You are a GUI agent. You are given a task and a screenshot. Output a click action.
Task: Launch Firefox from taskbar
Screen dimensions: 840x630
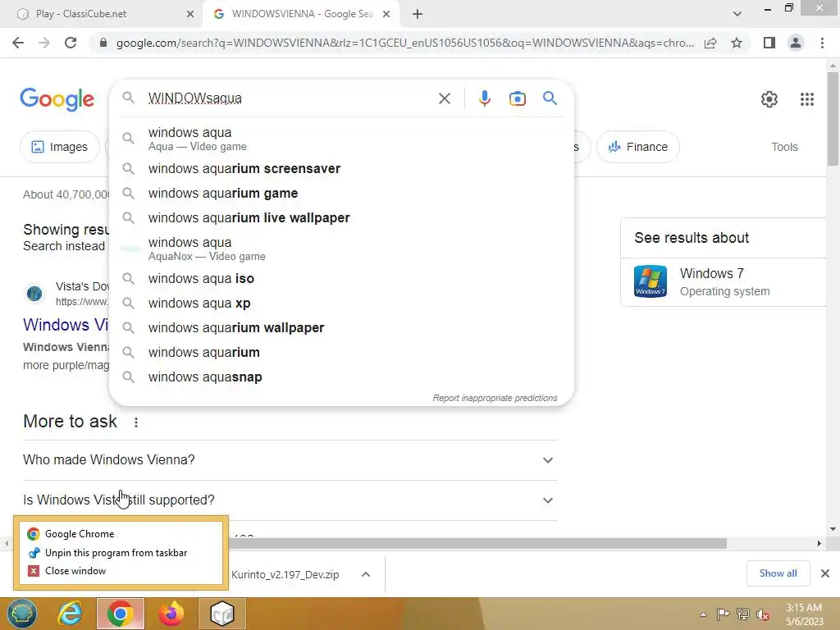171,614
